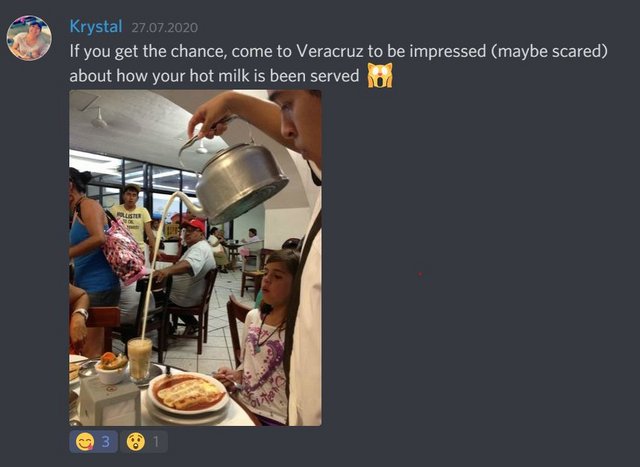
Task: Click the message timestamp 27.07.2020
Action: [x=164, y=28]
